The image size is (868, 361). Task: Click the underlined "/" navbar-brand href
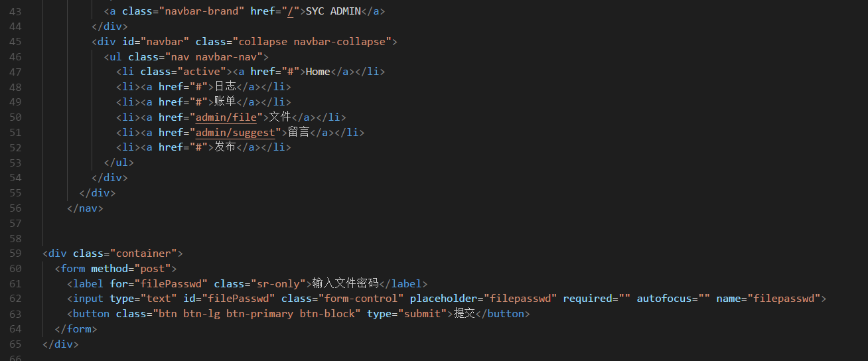coord(290,11)
